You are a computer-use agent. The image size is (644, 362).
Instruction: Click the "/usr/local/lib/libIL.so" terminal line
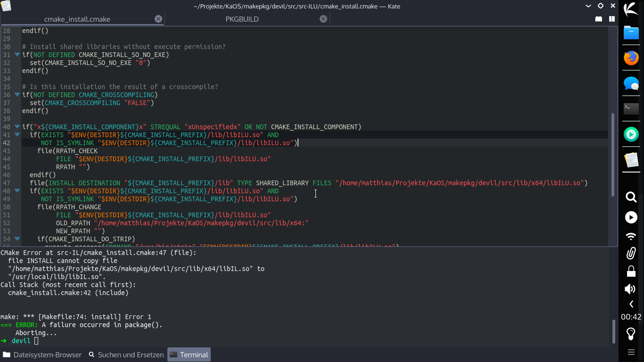57,277
